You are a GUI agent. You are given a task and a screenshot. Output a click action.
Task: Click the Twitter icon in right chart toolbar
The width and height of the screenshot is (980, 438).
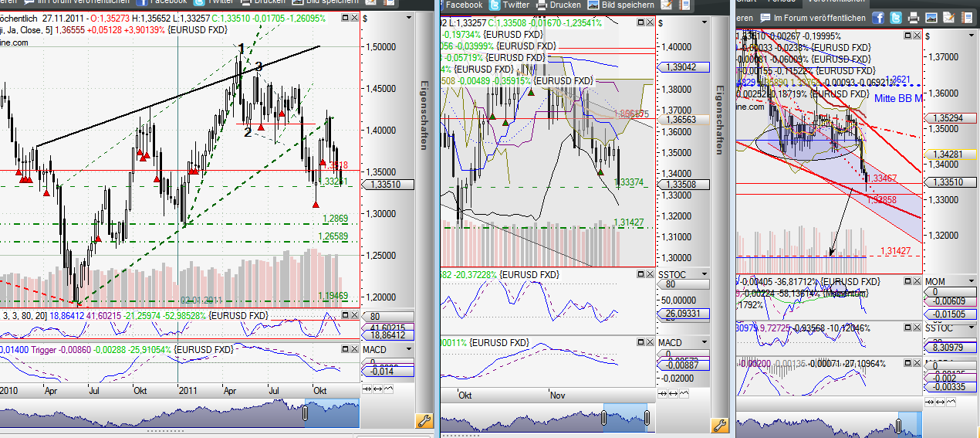tap(896, 18)
